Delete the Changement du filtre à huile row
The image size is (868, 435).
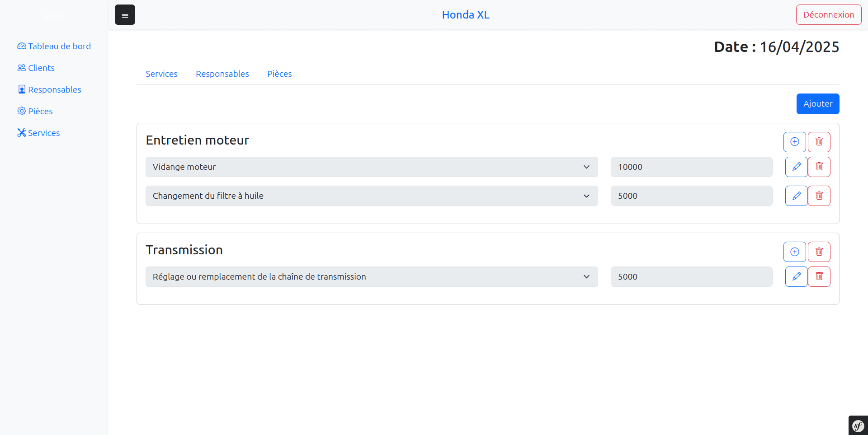coord(819,196)
